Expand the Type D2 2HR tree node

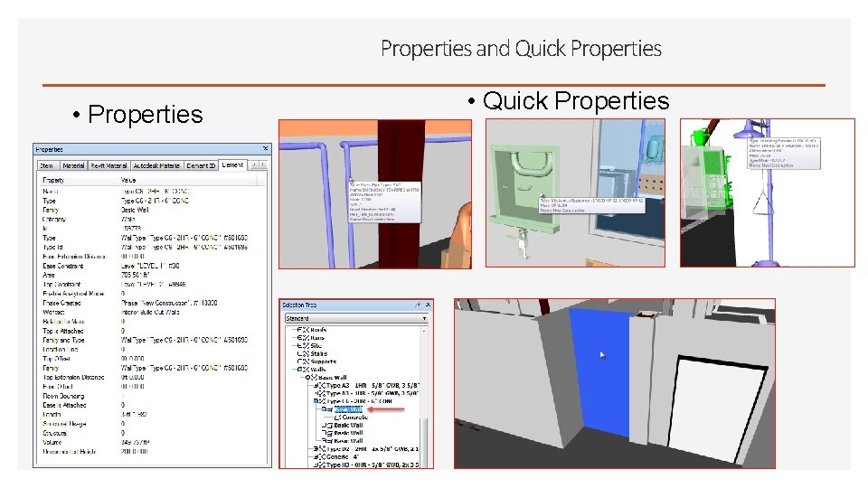click(x=316, y=449)
